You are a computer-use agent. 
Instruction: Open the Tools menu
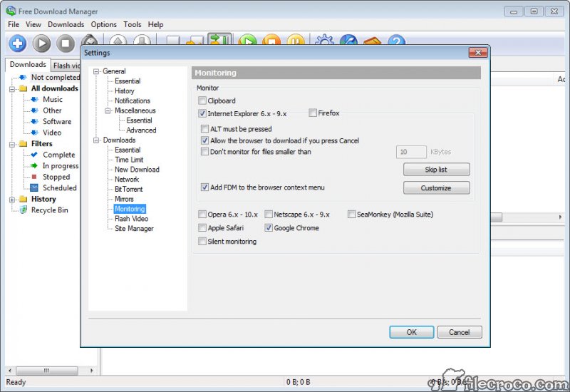coord(133,24)
